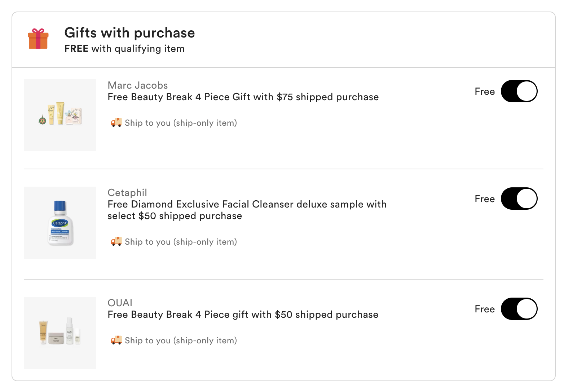Viewport: 564px width, 392px height.
Task: Click the OUAI shipping truck icon
Action: pos(116,340)
